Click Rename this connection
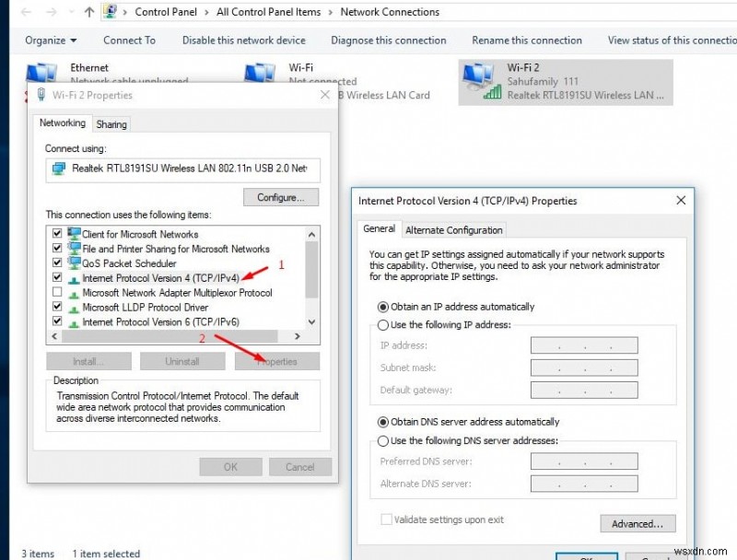The height and width of the screenshot is (560, 737). [x=526, y=41]
